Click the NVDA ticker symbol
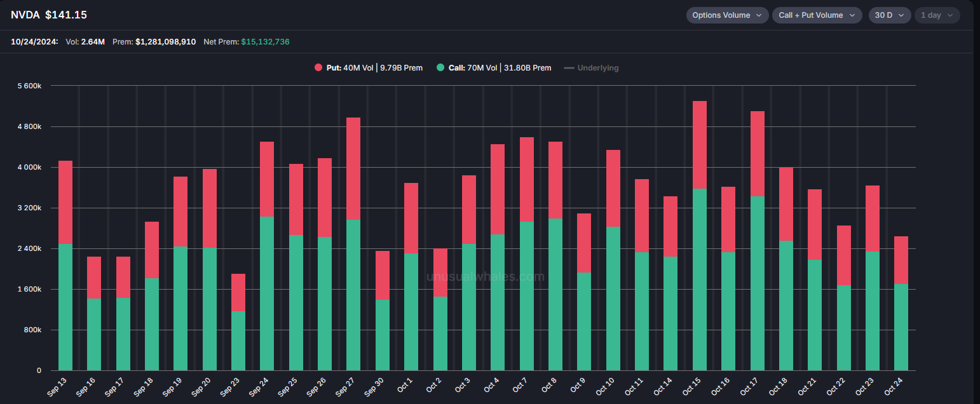980x404 pixels. tap(25, 15)
